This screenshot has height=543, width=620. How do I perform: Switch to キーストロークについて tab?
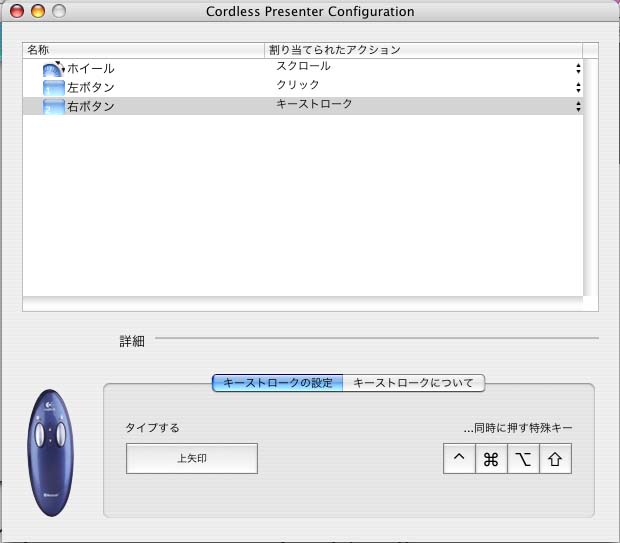click(414, 383)
